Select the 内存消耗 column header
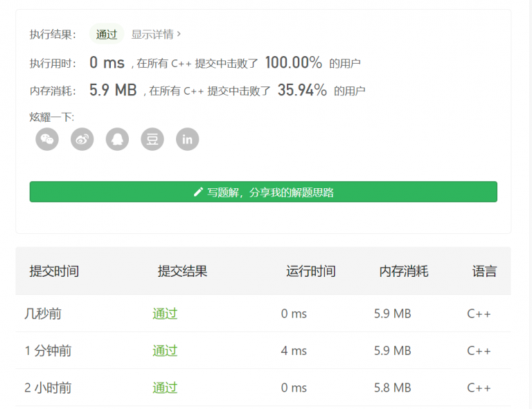This screenshot has height=409, width=532. [x=403, y=271]
